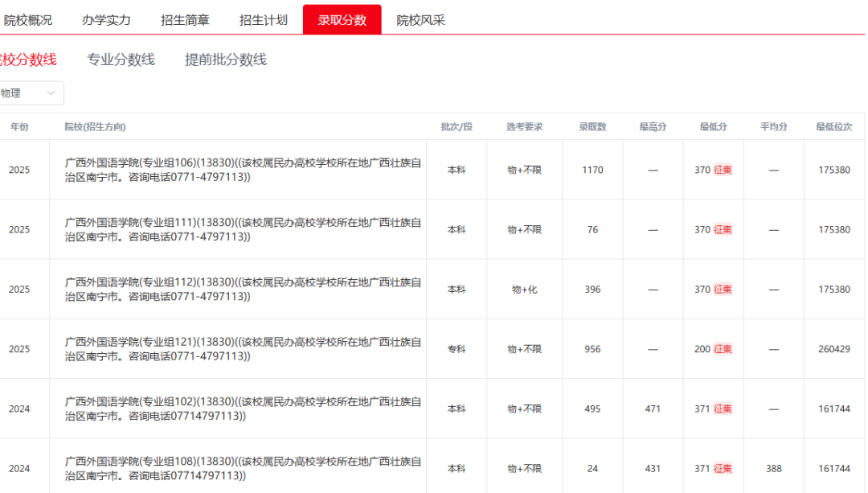Click 本科 batch cell in 专业组111 row
This screenshot has height=493, width=868.
(457, 230)
